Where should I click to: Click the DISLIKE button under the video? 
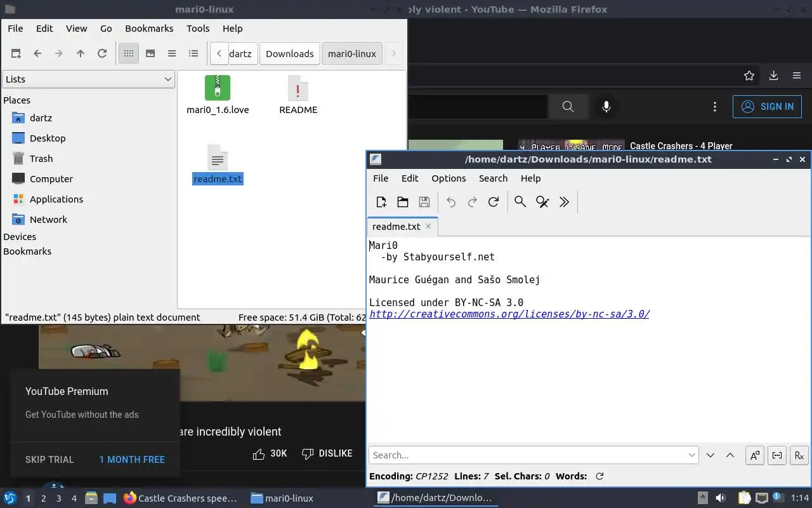[x=327, y=453]
